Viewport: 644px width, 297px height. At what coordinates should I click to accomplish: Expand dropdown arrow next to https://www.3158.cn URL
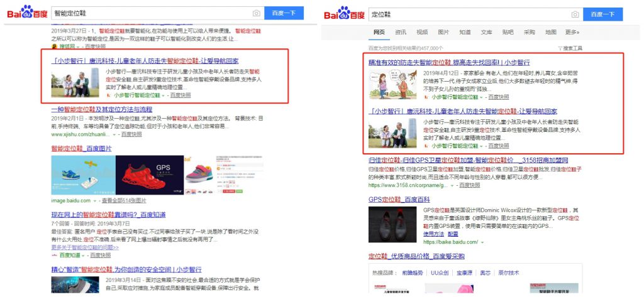(x=452, y=185)
